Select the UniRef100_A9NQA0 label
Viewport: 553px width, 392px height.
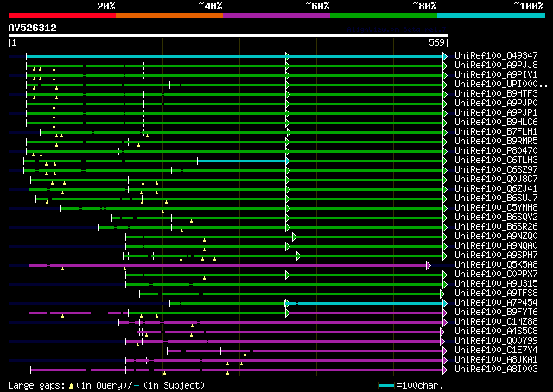click(x=496, y=246)
